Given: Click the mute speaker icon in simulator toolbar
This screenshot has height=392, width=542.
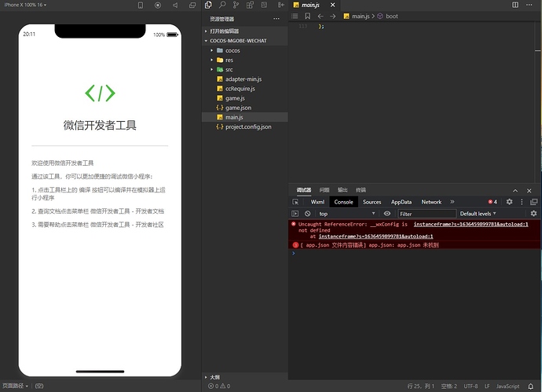Looking at the screenshot, I should point(175,5).
